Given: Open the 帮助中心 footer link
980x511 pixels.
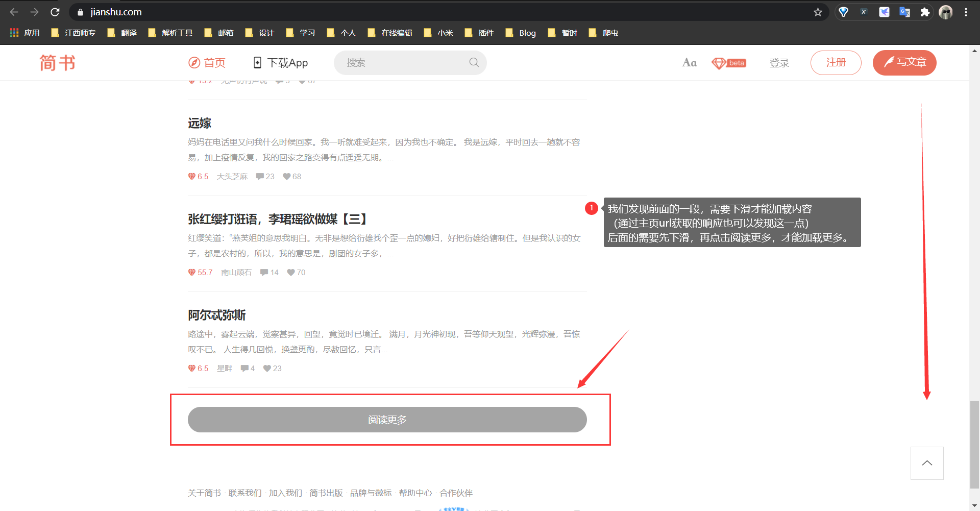Looking at the screenshot, I should (x=415, y=493).
